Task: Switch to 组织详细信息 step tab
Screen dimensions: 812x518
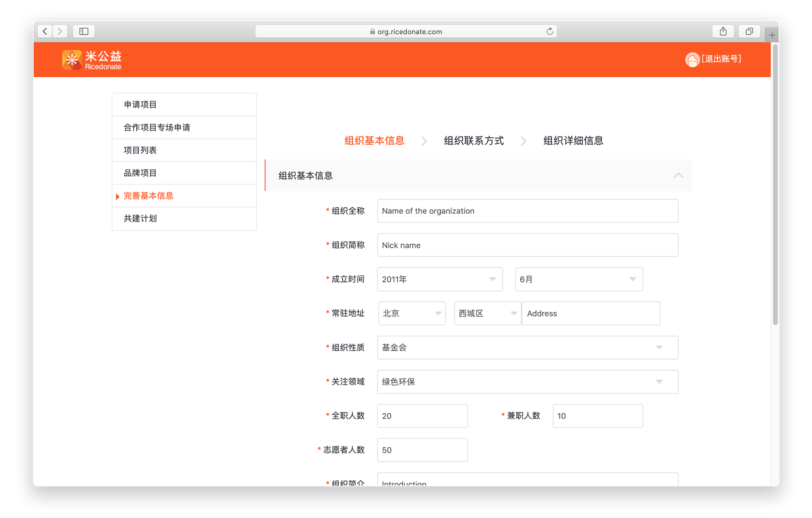Action: 573,141
